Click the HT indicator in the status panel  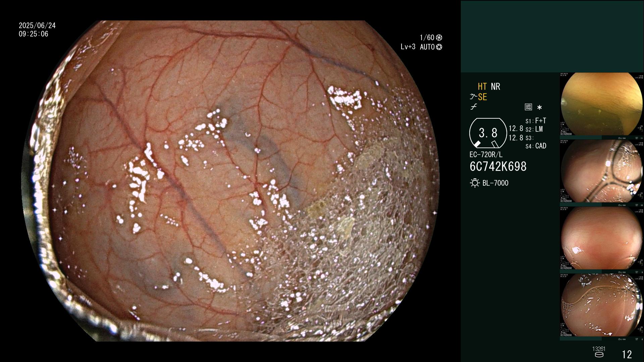click(482, 86)
